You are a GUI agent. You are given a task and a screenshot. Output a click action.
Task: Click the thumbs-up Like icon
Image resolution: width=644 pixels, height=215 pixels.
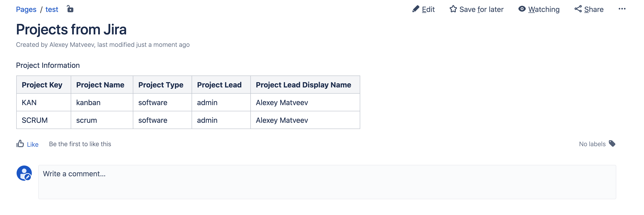pyautogui.click(x=20, y=144)
